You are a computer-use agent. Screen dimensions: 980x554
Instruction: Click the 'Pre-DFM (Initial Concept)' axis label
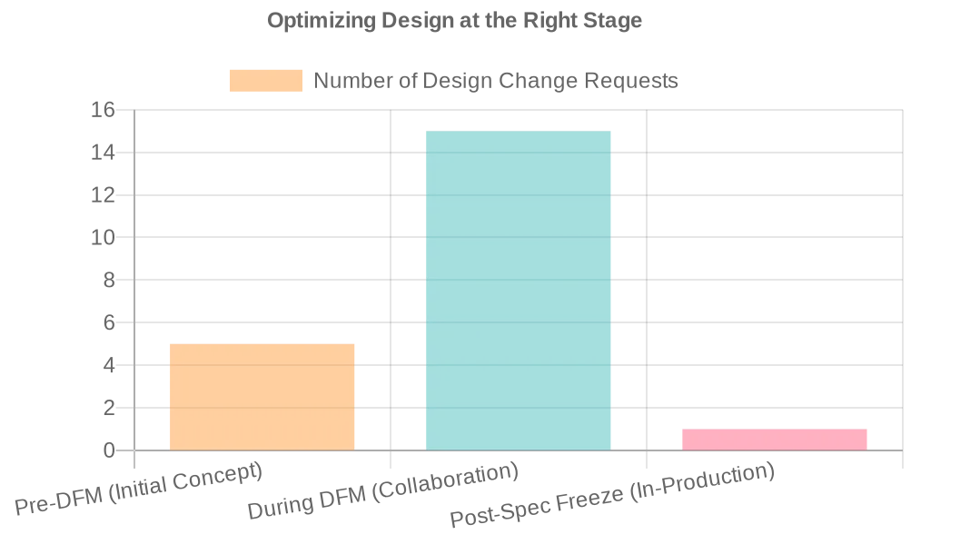point(139,490)
